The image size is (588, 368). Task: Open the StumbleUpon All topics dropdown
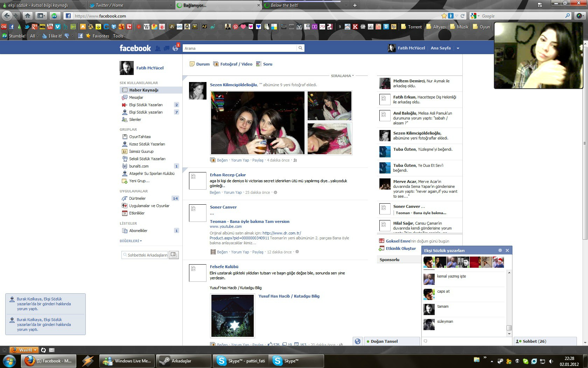coord(34,36)
